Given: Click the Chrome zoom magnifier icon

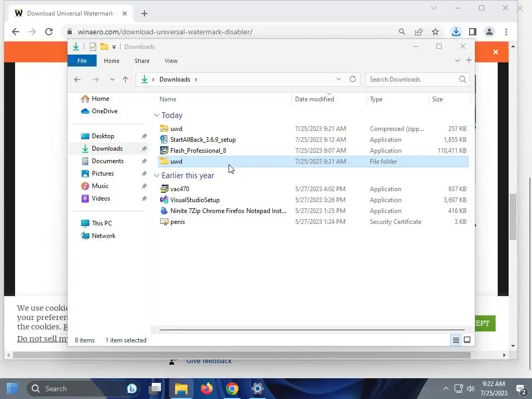Looking at the screenshot, I should (402, 32).
